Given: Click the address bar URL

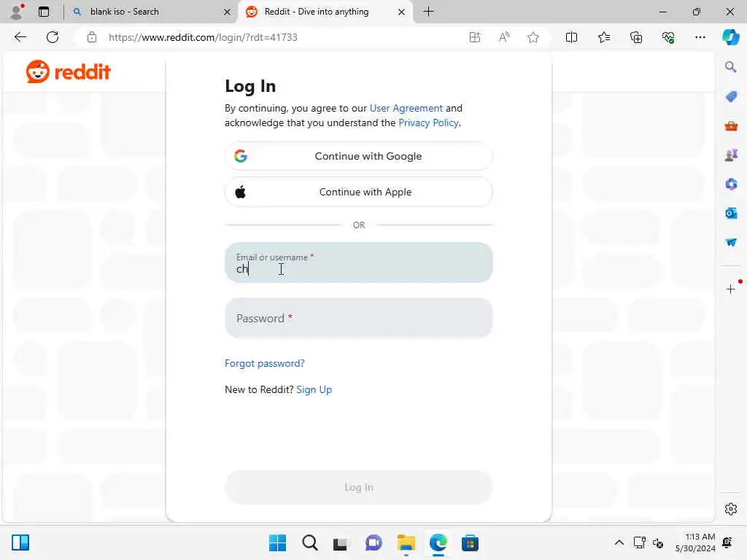Looking at the screenshot, I should click(203, 37).
